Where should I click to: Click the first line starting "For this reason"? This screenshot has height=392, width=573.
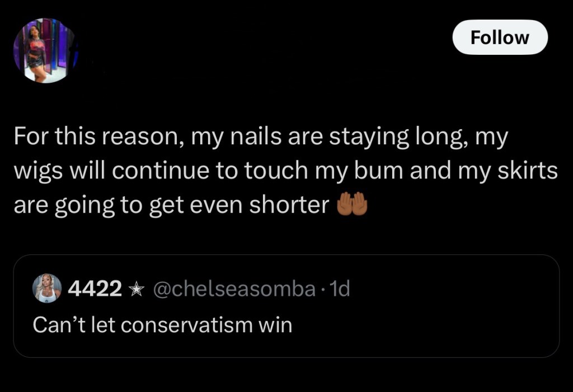[x=260, y=138]
